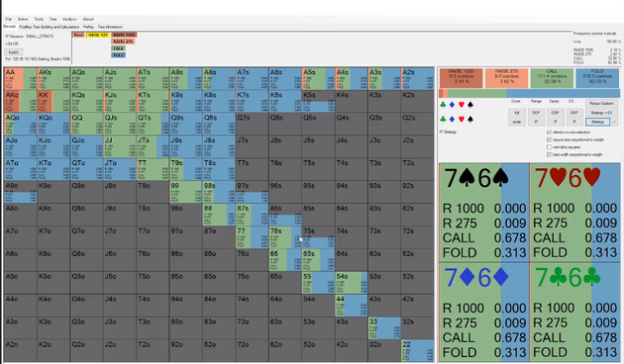Viewport: 624px width, 364px height.
Task: Toggle refresh on new selection checkbox
Action: click(549, 132)
